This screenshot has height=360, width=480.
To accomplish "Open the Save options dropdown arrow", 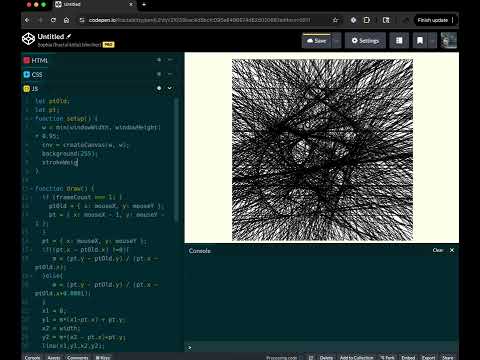I will click(337, 41).
